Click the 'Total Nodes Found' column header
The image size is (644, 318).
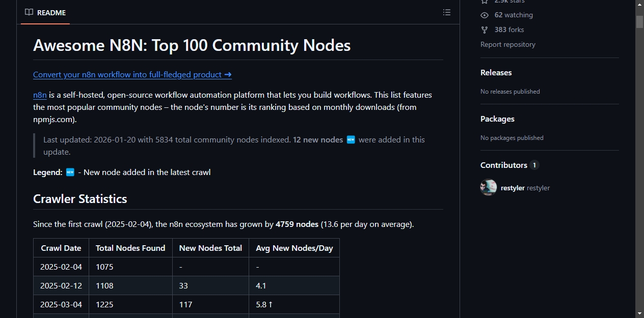pos(130,248)
